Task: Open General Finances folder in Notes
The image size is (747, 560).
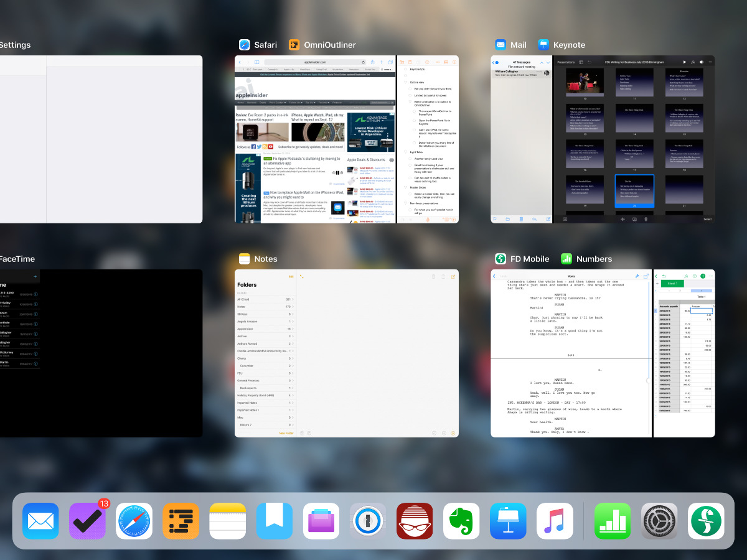Action: pyautogui.click(x=265, y=380)
